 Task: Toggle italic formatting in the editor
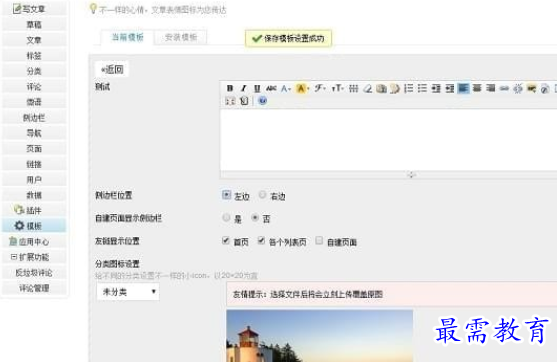click(x=243, y=88)
